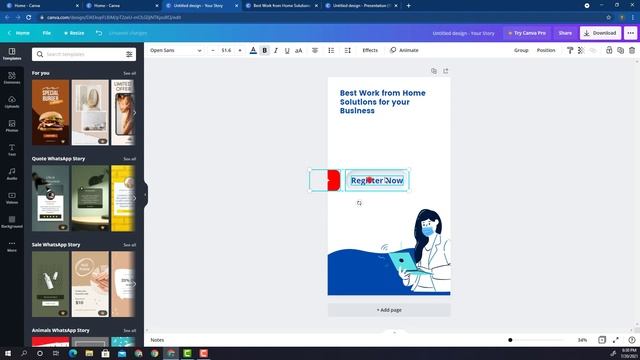Duplicate the page using icon above canvas
This screenshot has height=360, width=640.
[x=434, y=71]
